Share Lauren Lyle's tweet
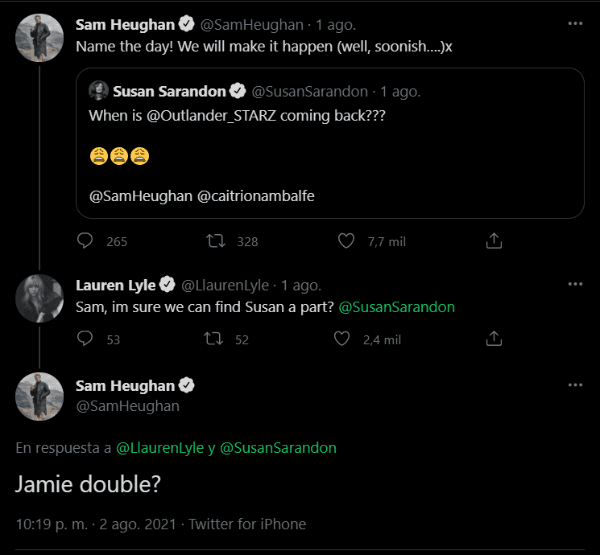 click(x=493, y=339)
